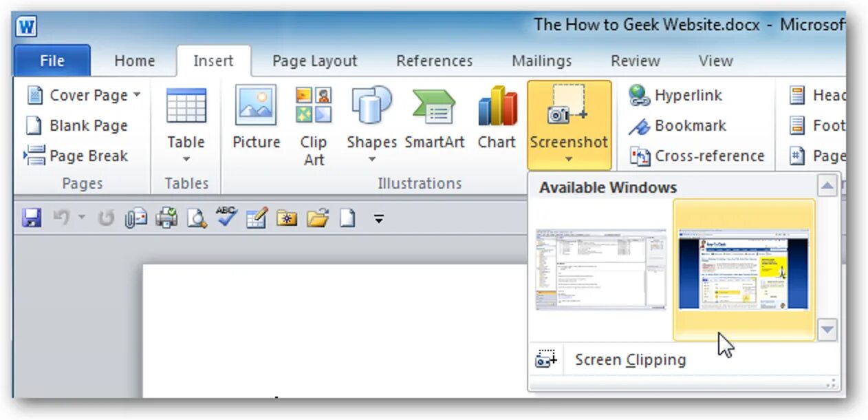Select the Insert tab

point(213,61)
